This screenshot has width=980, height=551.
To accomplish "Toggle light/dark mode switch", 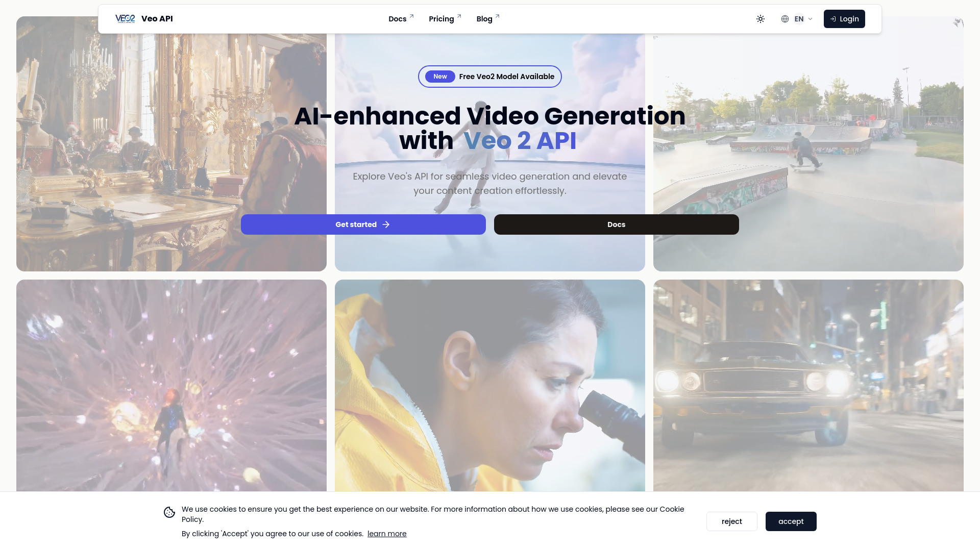I will click(761, 19).
